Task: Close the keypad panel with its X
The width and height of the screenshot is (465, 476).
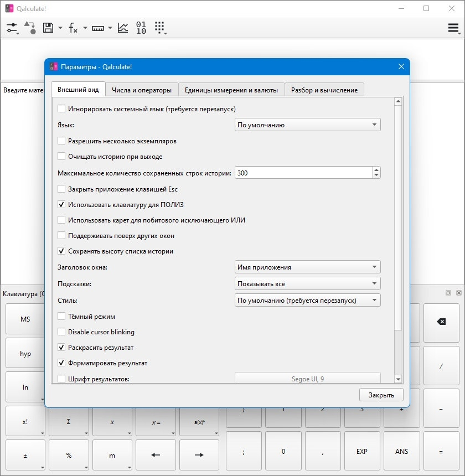Action: click(x=459, y=293)
